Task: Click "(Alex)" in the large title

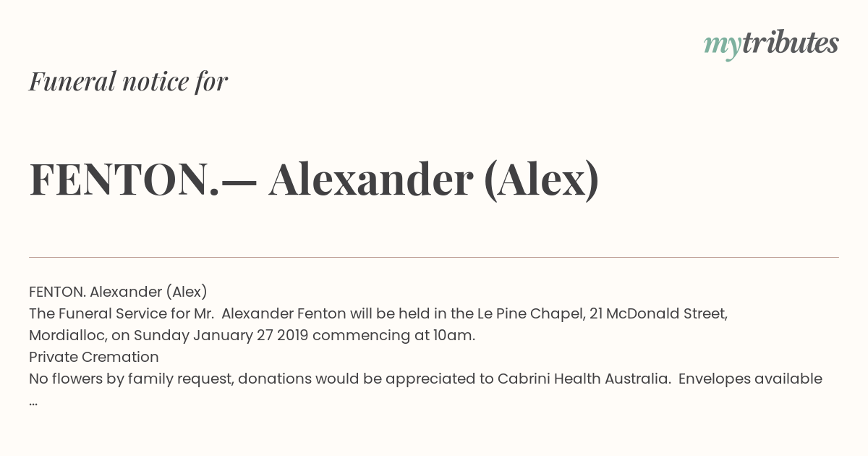Action: (541, 180)
